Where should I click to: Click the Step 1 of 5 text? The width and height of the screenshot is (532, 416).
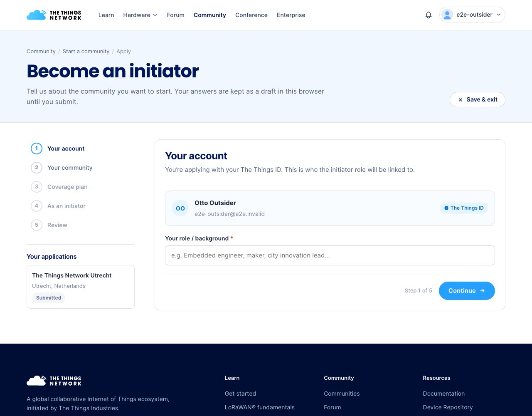tap(419, 291)
